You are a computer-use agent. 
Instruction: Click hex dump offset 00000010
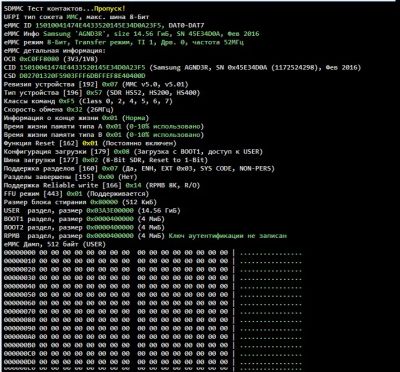coord(19,261)
